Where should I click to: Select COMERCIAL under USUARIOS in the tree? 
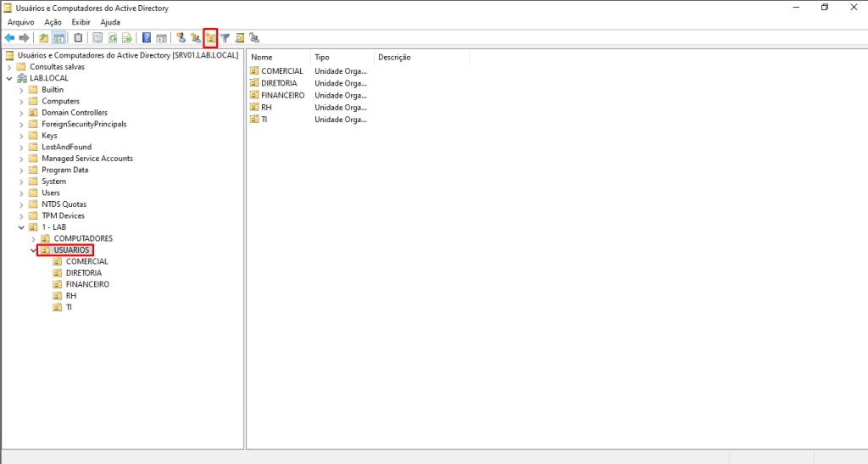[x=87, y=262]
